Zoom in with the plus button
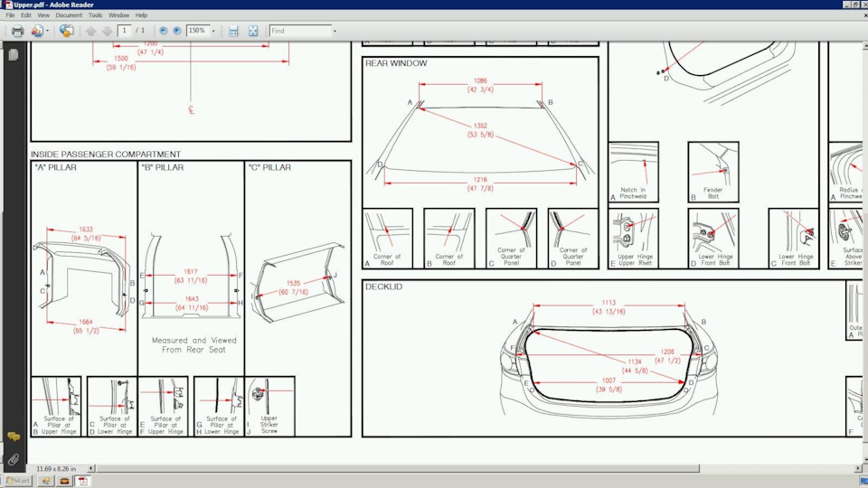868x488 pixels. coord(177,31)
